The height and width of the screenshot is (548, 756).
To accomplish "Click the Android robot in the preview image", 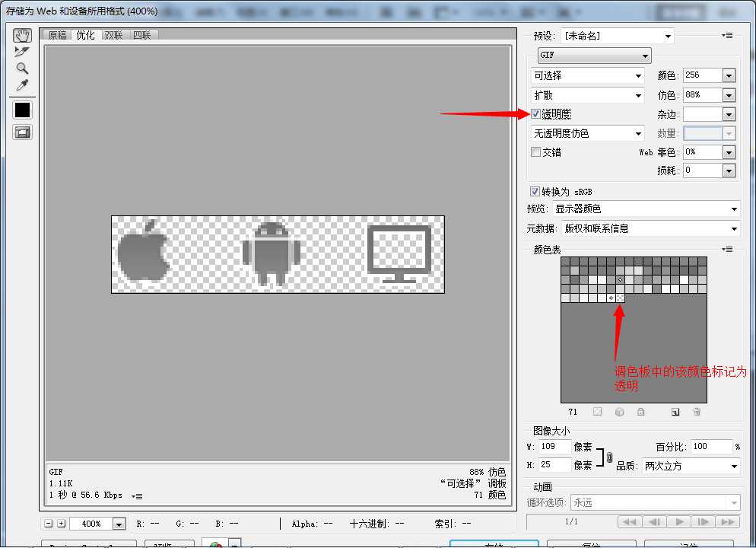I will [x=271, y=253].
